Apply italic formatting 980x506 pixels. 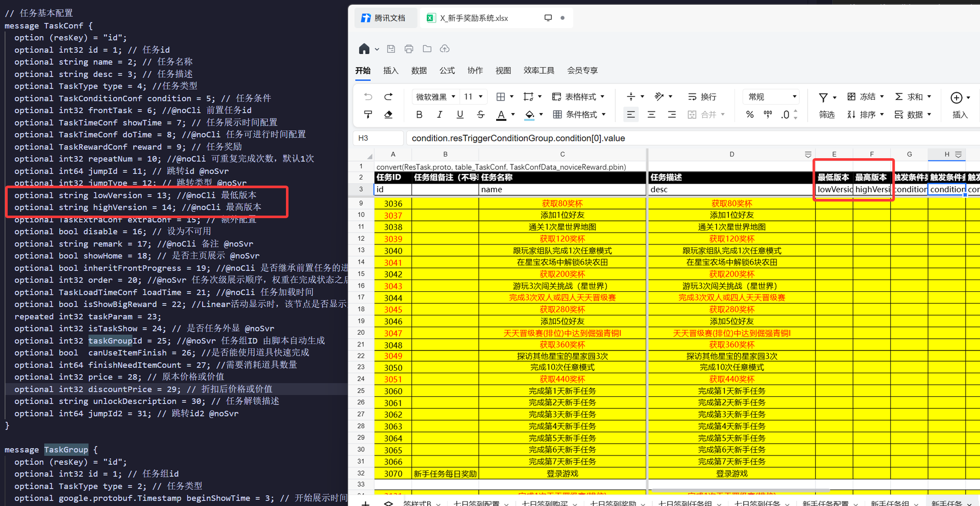pyautogui.click(x=439, y=115)
